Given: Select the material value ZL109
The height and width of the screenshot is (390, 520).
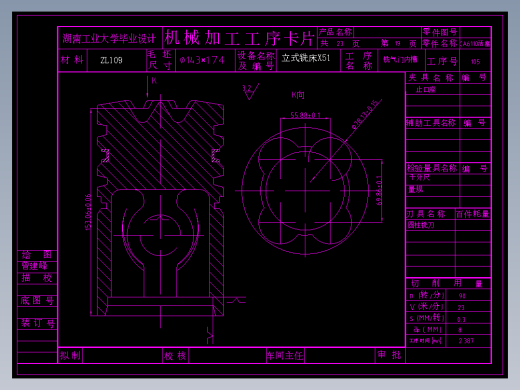Looking at the screenshot, I should click(111, 60).
